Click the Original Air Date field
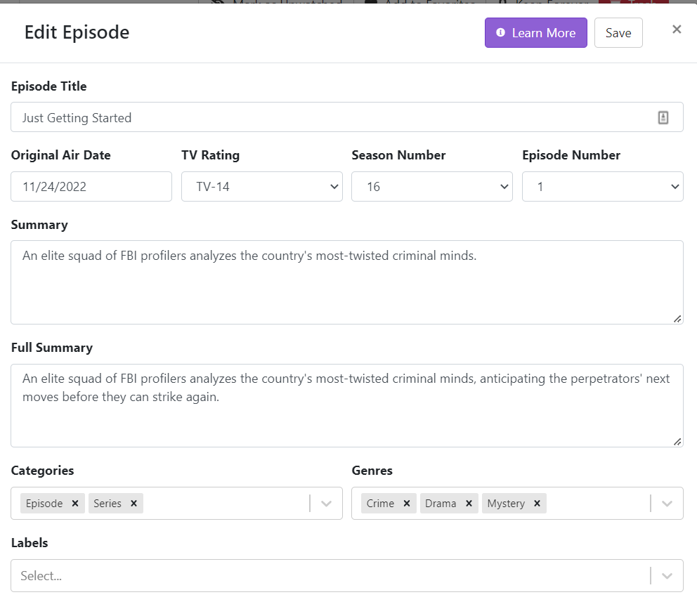This screenshot has width=697, height=616. (x=91, y=187)
